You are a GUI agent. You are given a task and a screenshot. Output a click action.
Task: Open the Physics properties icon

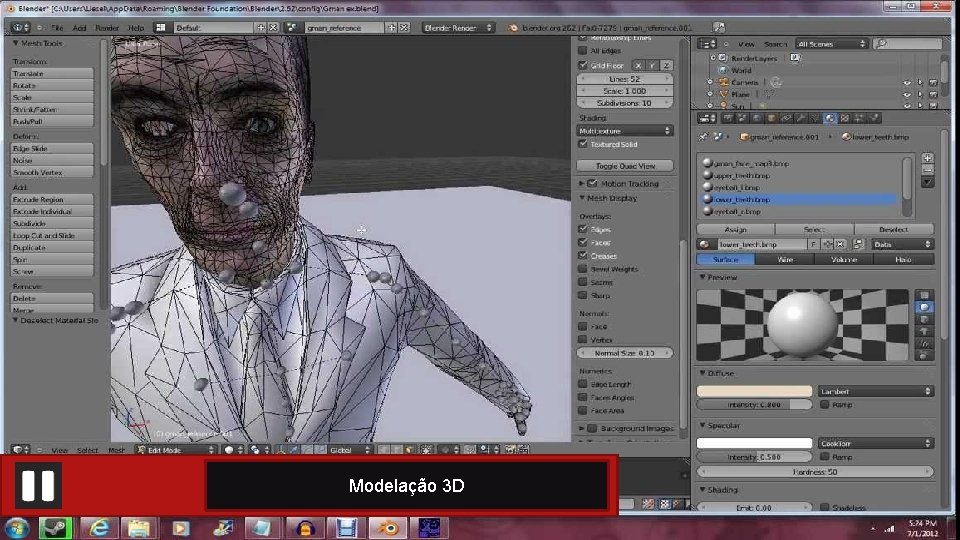click(874, 118)
